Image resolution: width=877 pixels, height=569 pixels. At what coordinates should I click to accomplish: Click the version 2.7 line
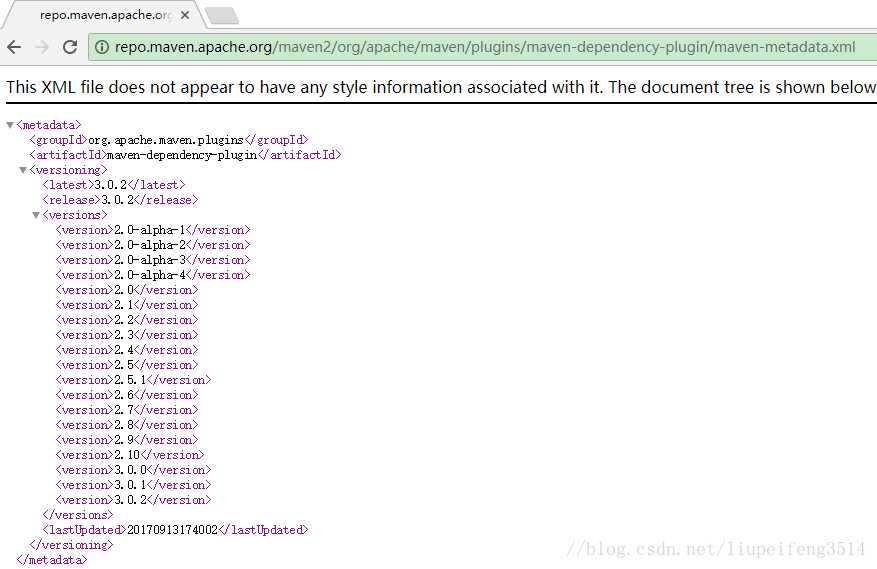pyautogui.click(x=126, y=410)
